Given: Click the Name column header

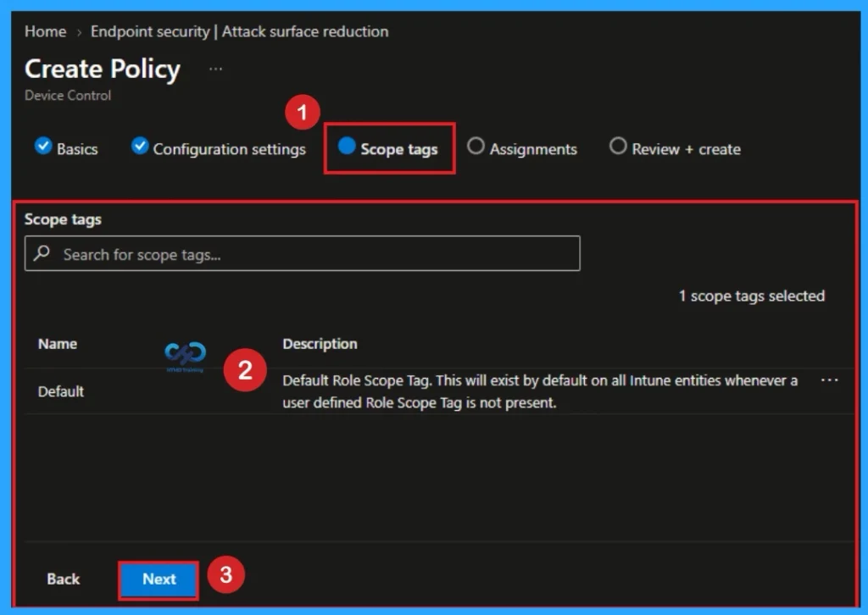Looking at the screenshot, I should pos(58,344).
